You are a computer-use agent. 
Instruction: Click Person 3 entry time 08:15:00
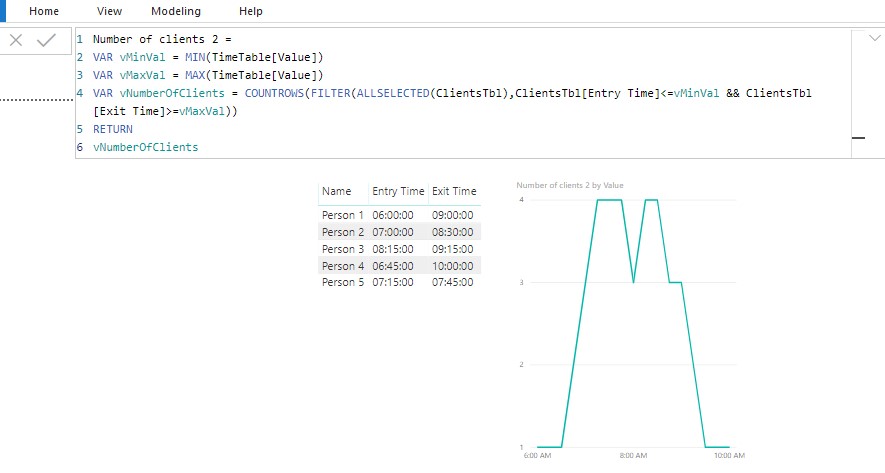click(x=393, y=249)
